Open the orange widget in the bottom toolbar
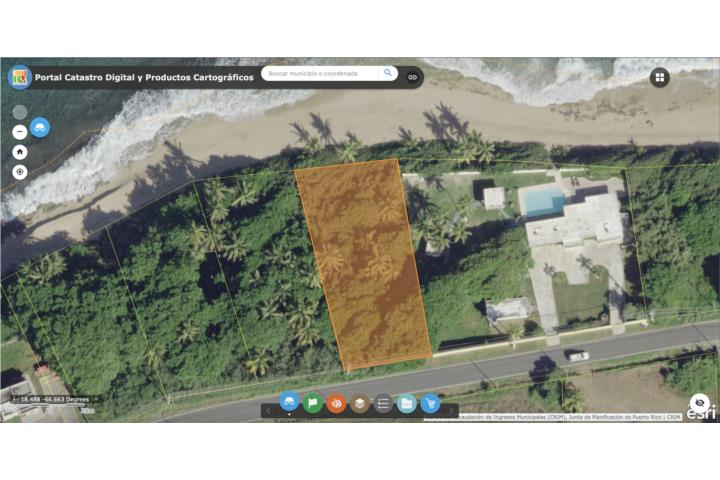This screenshot has width=720, height=480. point(337,403)
